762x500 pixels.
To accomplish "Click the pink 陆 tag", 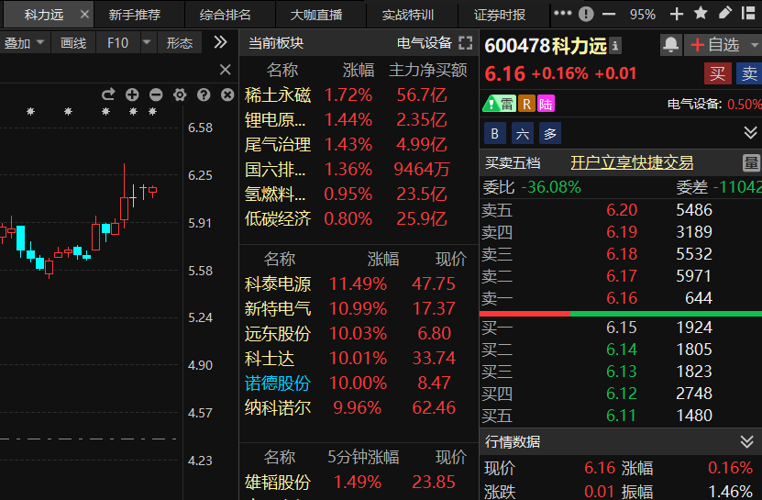I will click(546, 103).
